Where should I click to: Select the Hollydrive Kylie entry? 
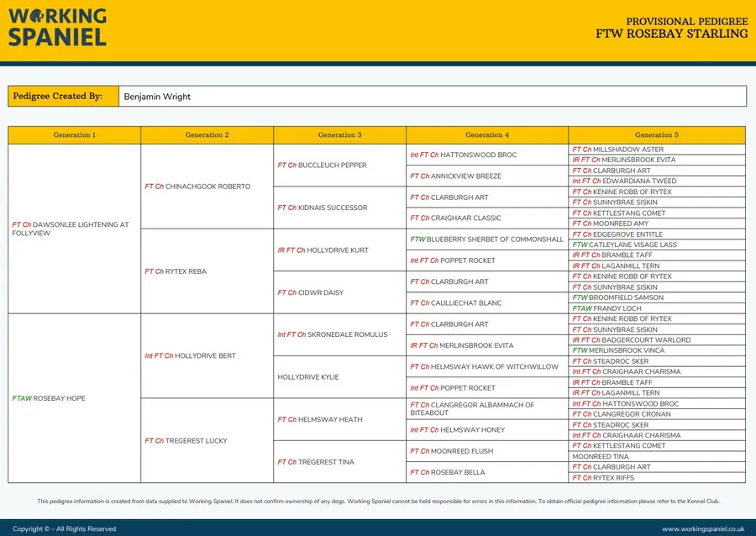pyautogui.click(x=308, y=377)
